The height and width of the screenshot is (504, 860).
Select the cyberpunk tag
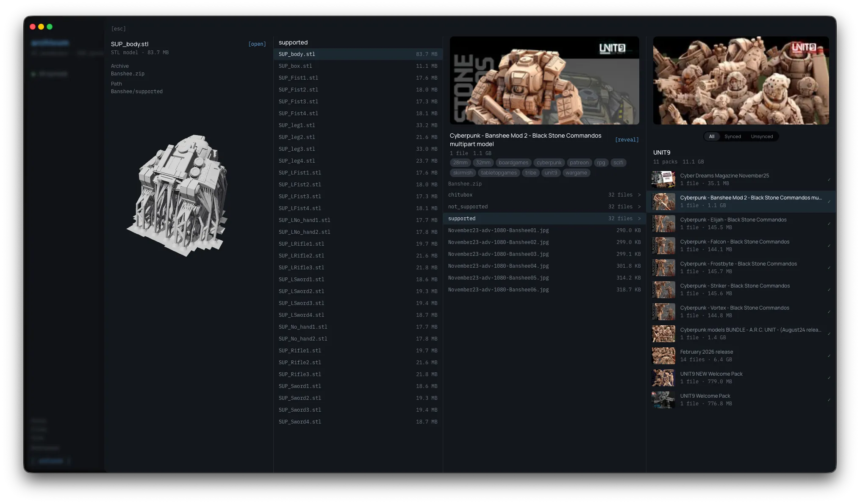tap(549, 163)
